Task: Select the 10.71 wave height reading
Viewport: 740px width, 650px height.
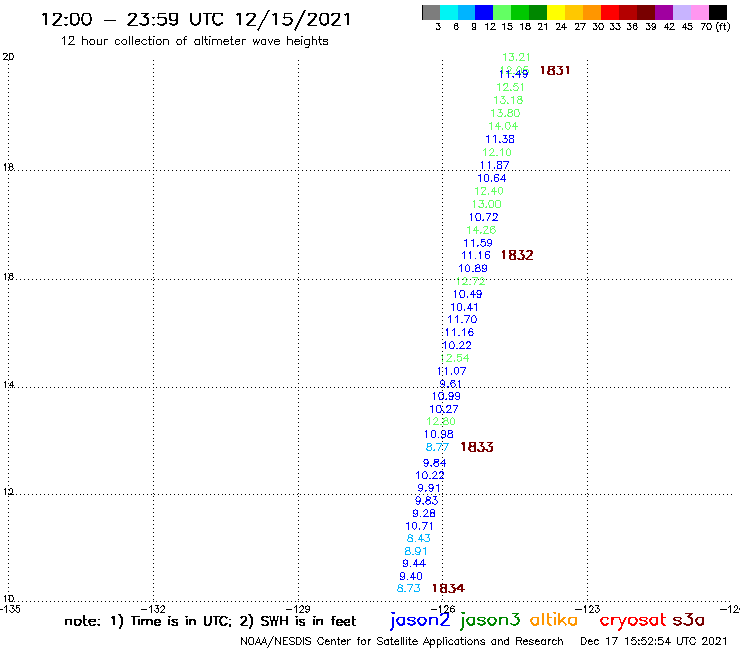Action: tap(420, 526)
